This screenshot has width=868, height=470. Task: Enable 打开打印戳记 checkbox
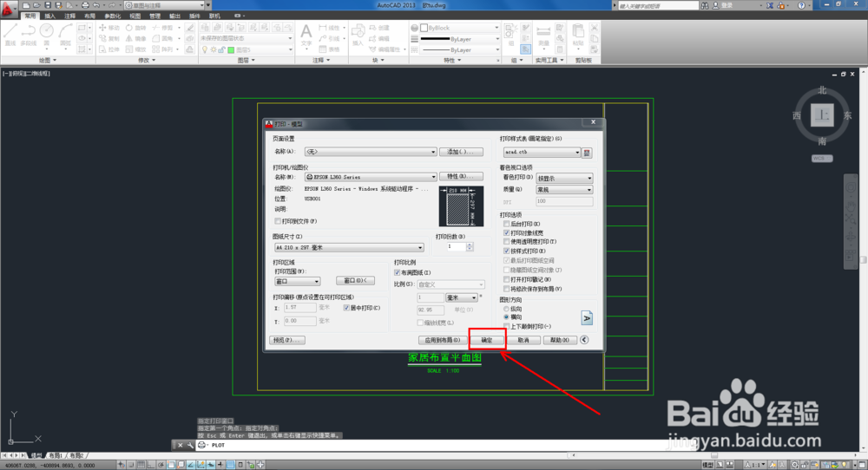(x=507, y=280)
